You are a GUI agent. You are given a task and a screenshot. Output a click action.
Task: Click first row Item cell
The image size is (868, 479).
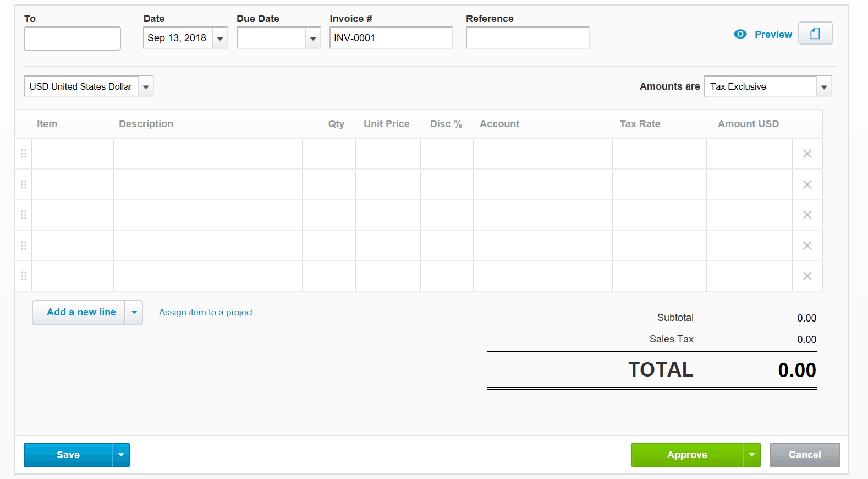pyautogui.click(x=73, y=154)
